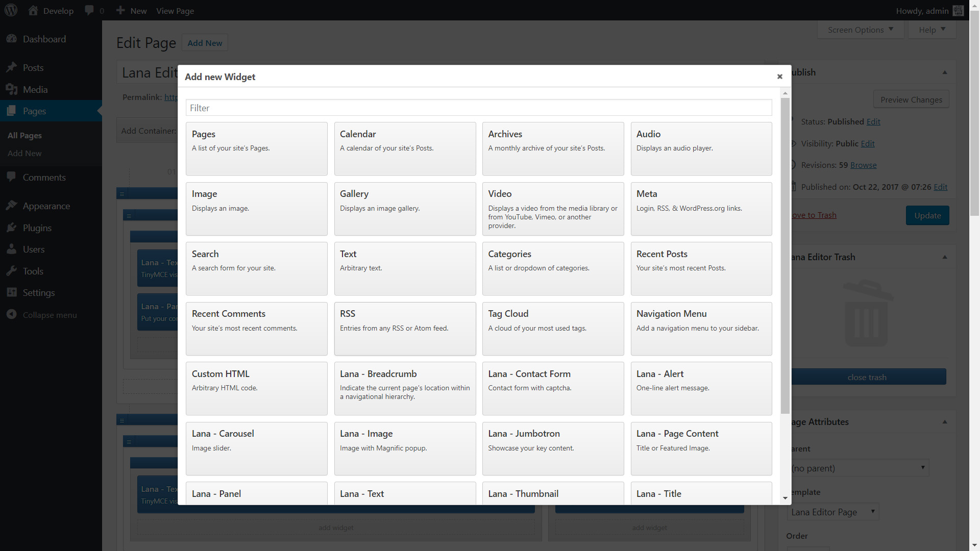This screenshot has width=980, height=551.
Task: Click the widget Filter input field
Action: click(x=478, y=108)
